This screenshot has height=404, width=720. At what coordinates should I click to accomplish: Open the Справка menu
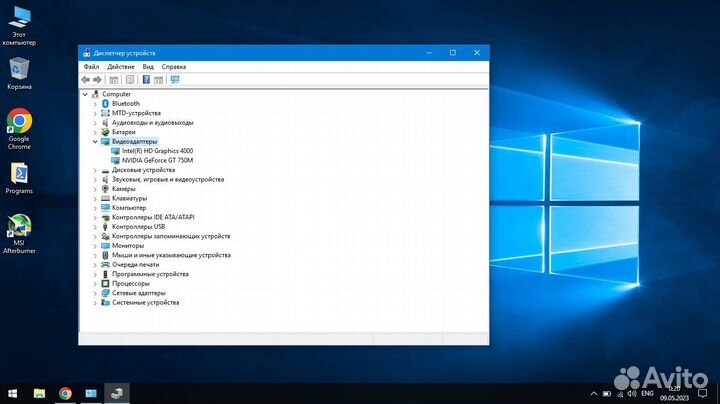(174, 66)
